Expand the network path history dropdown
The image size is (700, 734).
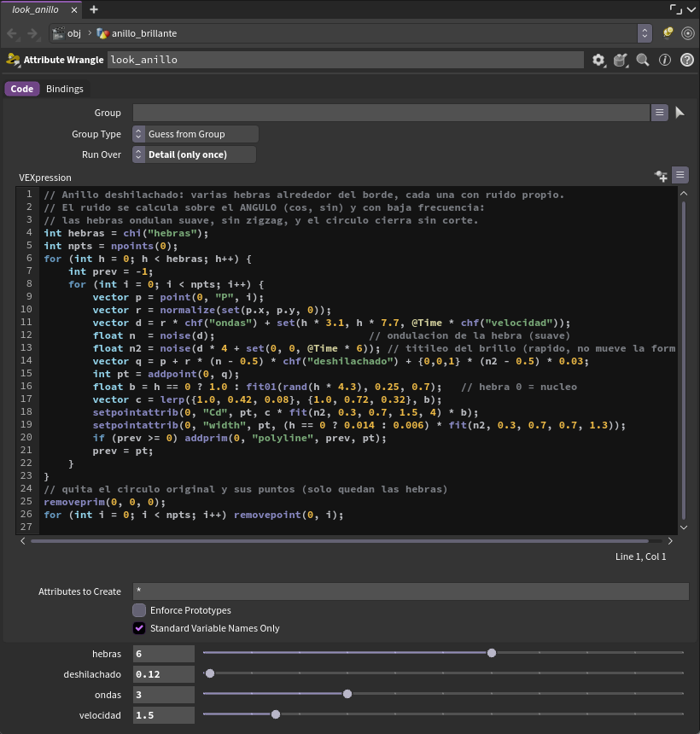click(x=645, y=33)
